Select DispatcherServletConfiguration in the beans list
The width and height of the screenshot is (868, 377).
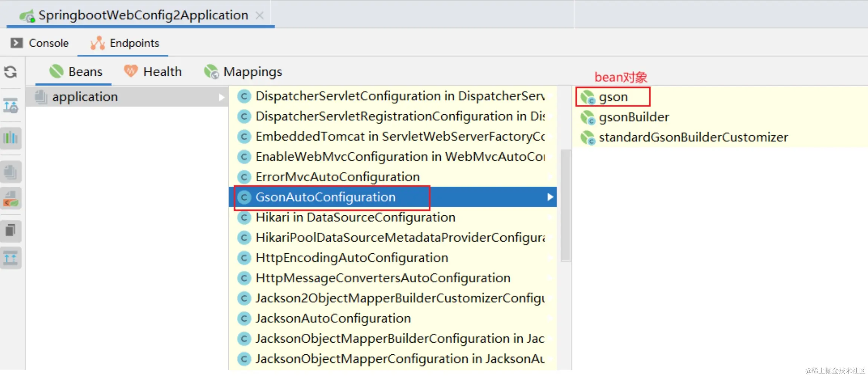coord(393,96)
